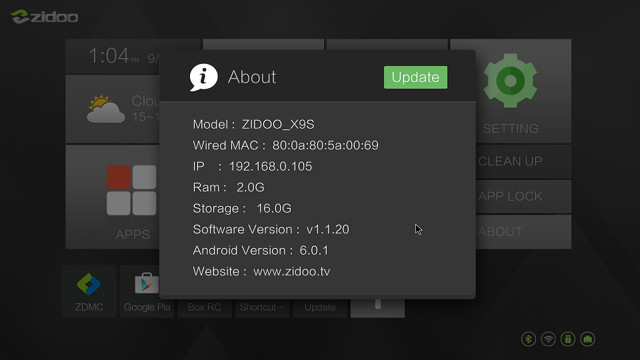The width and height of the screenshot is (640, 360).
Task: Open the cloudy weather widget
Action: (113, 109)
